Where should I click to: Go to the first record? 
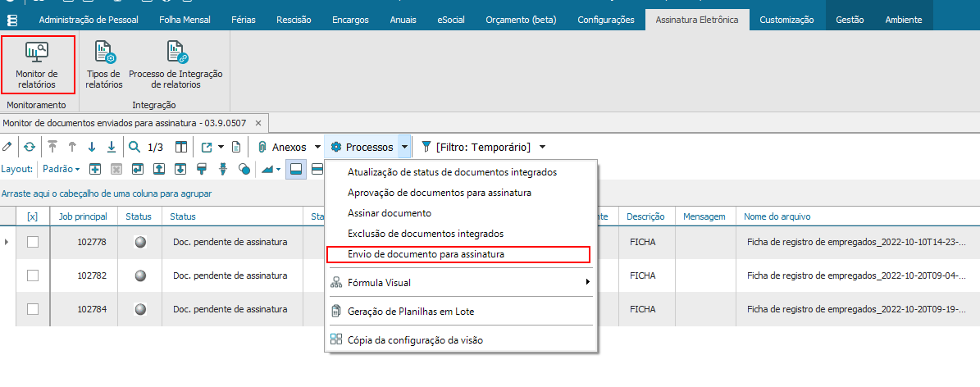52,147
